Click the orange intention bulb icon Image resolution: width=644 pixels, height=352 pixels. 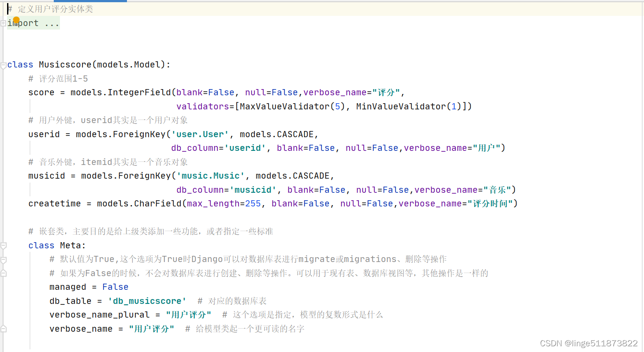(x=16, y=20)
